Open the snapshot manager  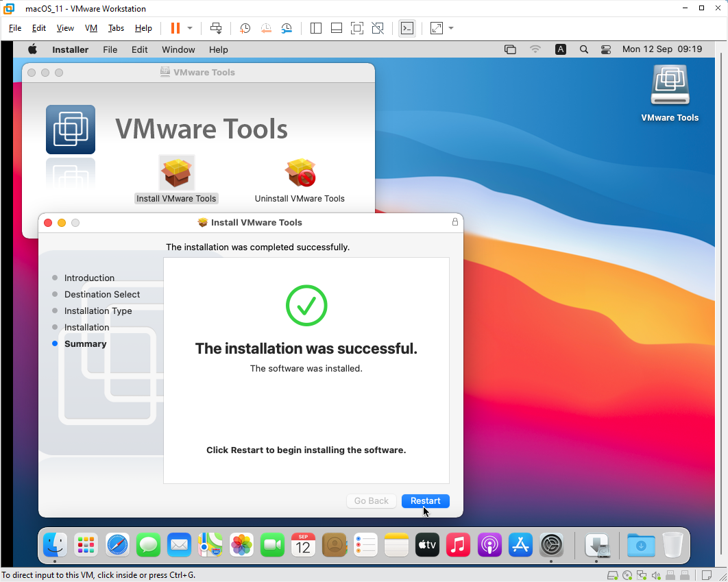[287, 28]
